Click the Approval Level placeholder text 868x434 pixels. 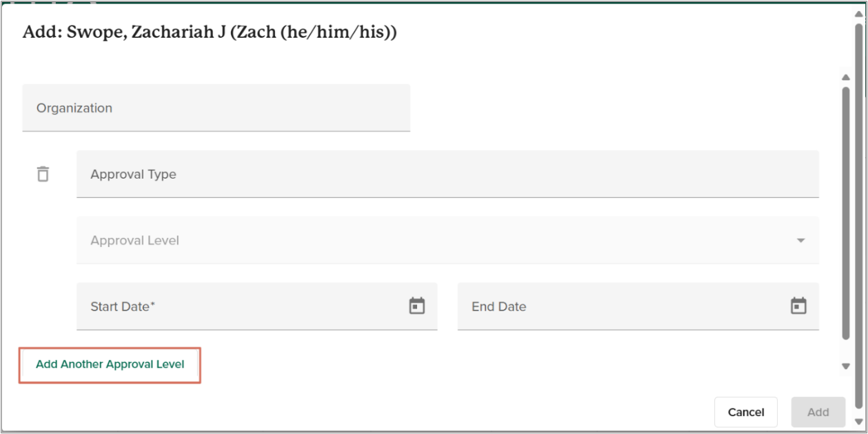click(x=135, y=241)
